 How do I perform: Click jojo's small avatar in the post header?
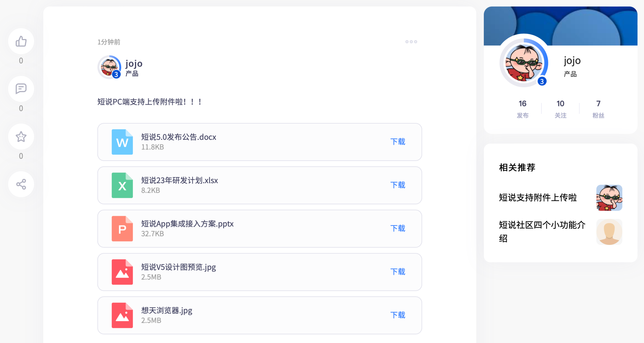click(x=109, y=67)
